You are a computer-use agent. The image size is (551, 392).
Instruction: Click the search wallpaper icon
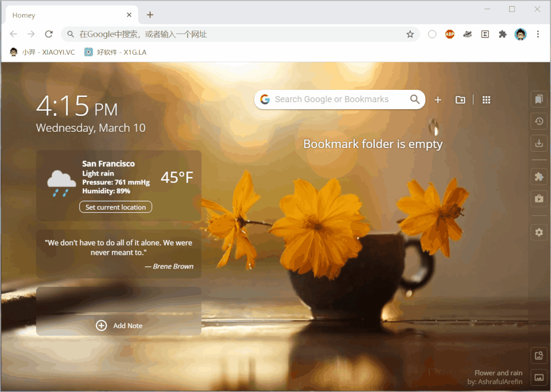[539, 355]
